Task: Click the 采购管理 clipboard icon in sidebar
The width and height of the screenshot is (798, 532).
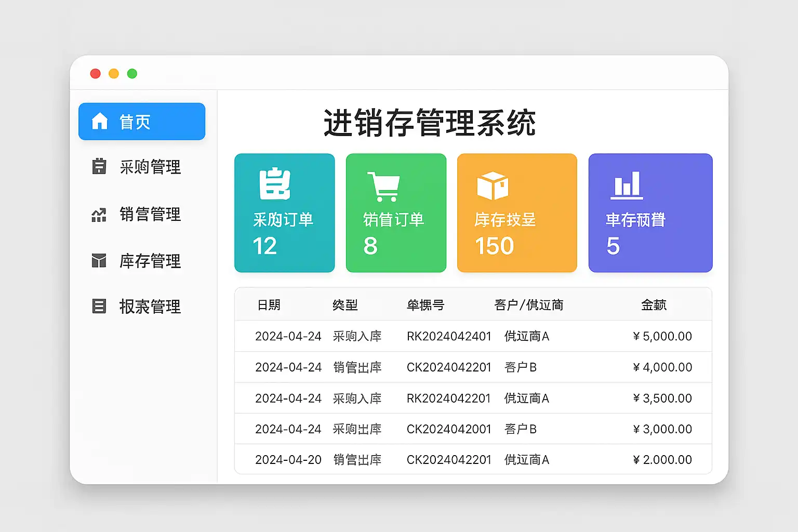Action: point(99,166)
